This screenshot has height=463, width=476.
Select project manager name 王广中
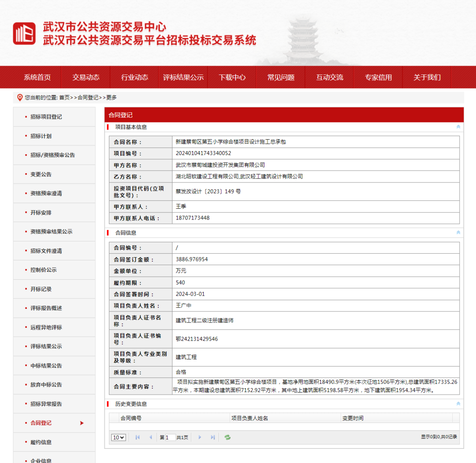coord(183,306)
